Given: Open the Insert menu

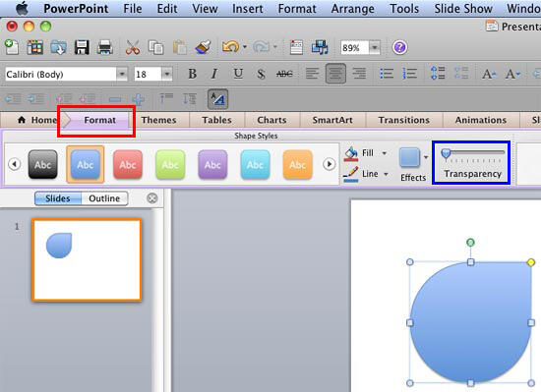Looking at the screenshot, I should point(247,8).
